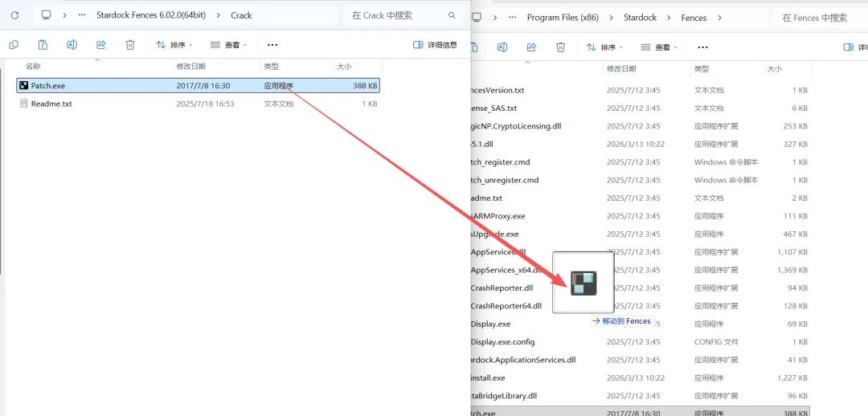Click 2025/7/18 16:53 date of Readme.txt
This screenshot has width=868, height=416.
pyautogui.click(x=206, y=104)
